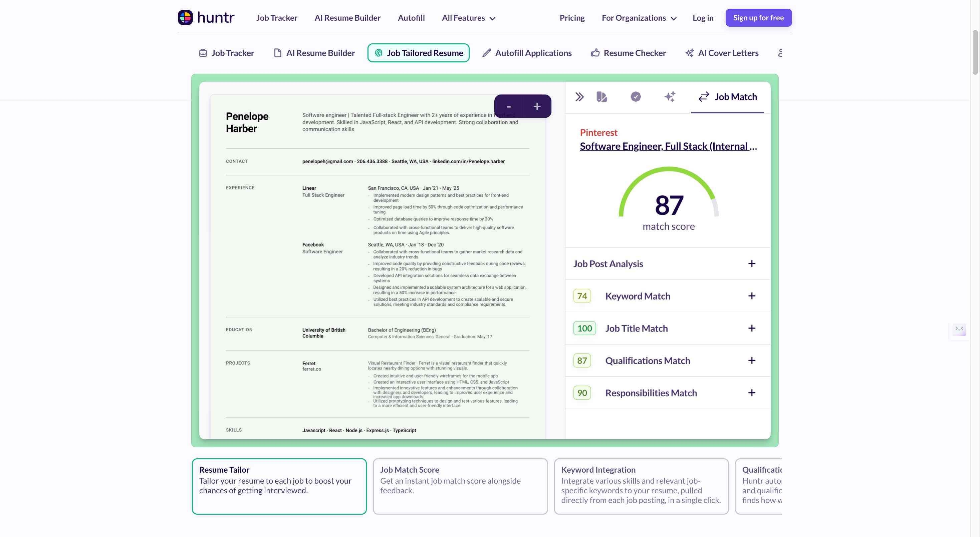
Task: Switch to the Job Tracker feature tab
Action: pos(227,53)
